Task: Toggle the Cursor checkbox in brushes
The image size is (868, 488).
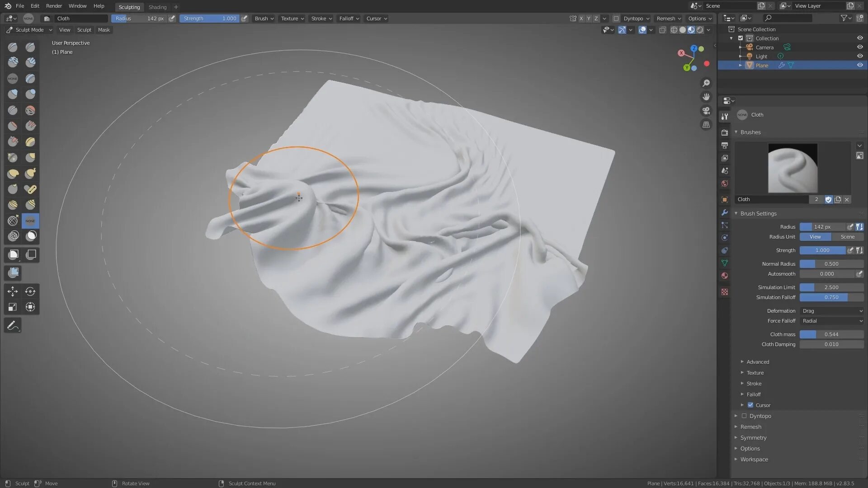Action: pos(750,404)
